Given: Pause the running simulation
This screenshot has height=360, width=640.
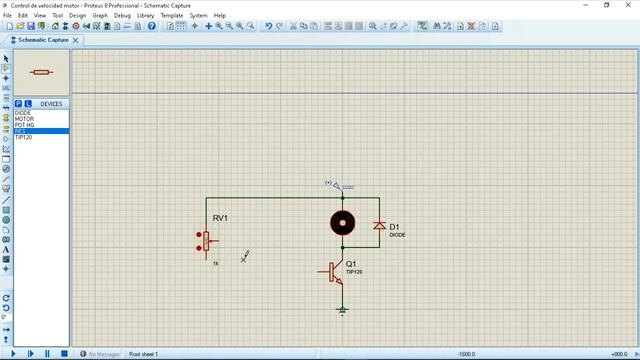Looking at the screenshot, I should pos(47,353).
